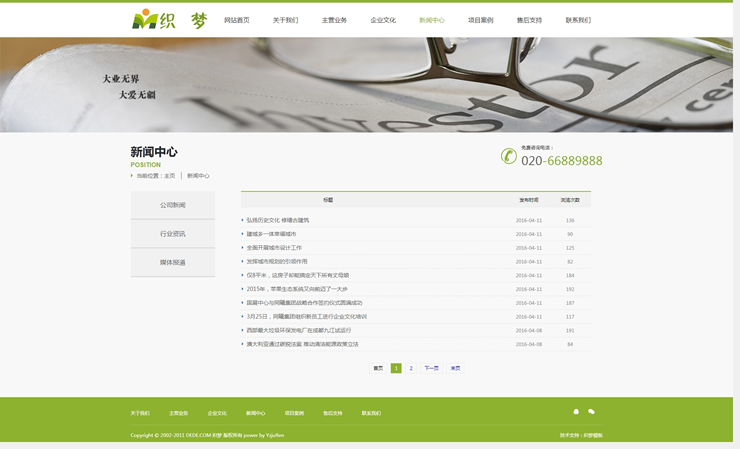Open article 全面开展城市设计工作
Viewport: 740px width, 449px height.
(x=274, y=248)
